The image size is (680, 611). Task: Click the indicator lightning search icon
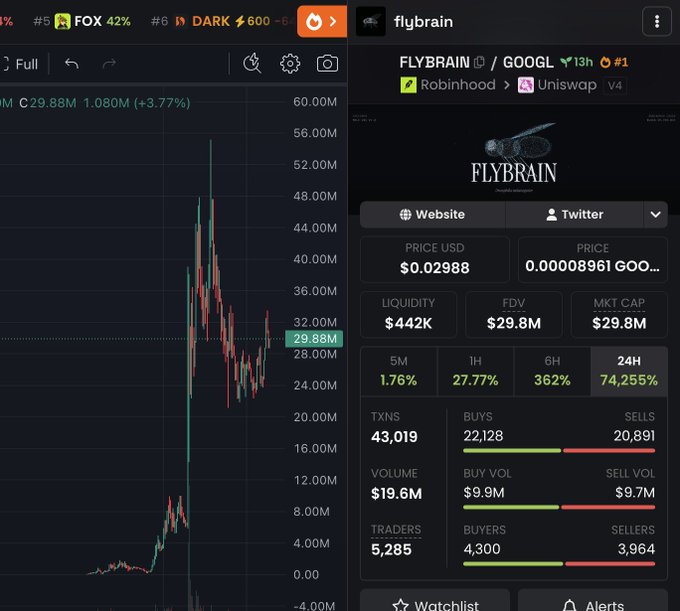tap(252, 63)
